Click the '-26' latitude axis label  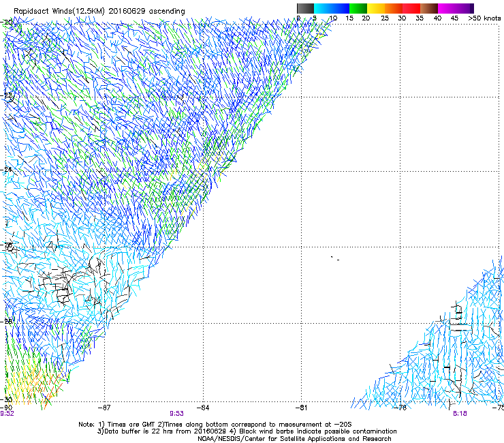tap(7, 245)
